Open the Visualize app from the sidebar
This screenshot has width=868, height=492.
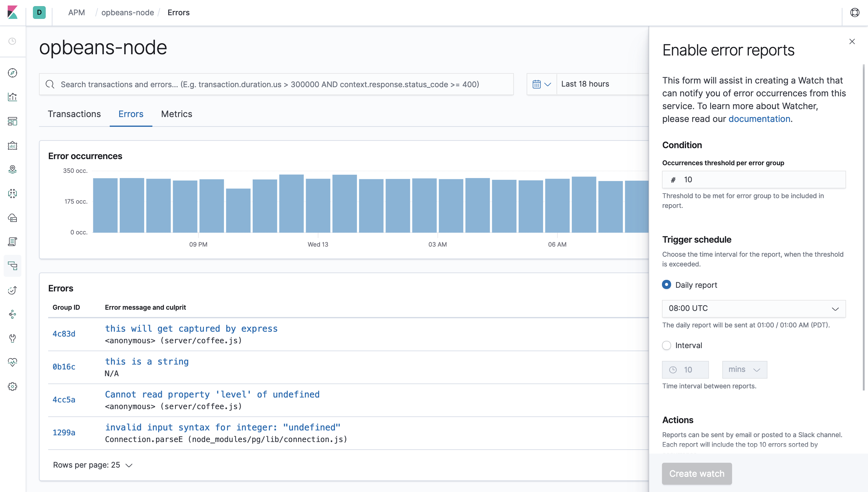[12, 97]
